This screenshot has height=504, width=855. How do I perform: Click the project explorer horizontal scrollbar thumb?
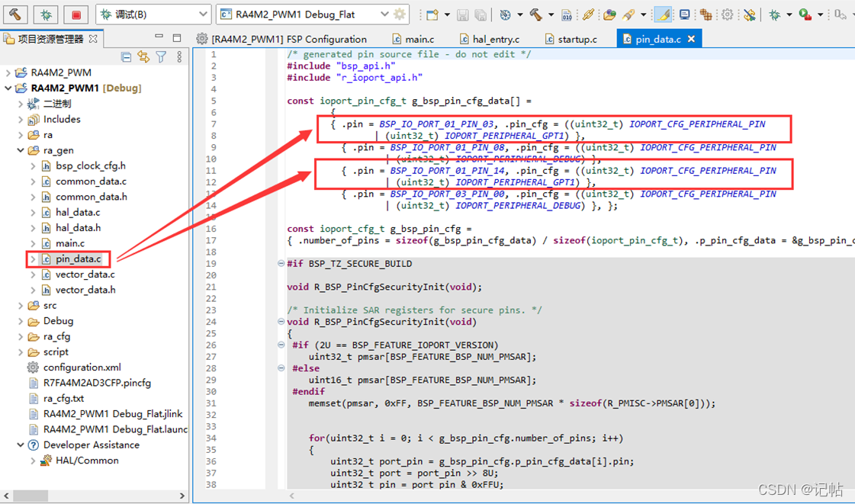coord(31,496)
